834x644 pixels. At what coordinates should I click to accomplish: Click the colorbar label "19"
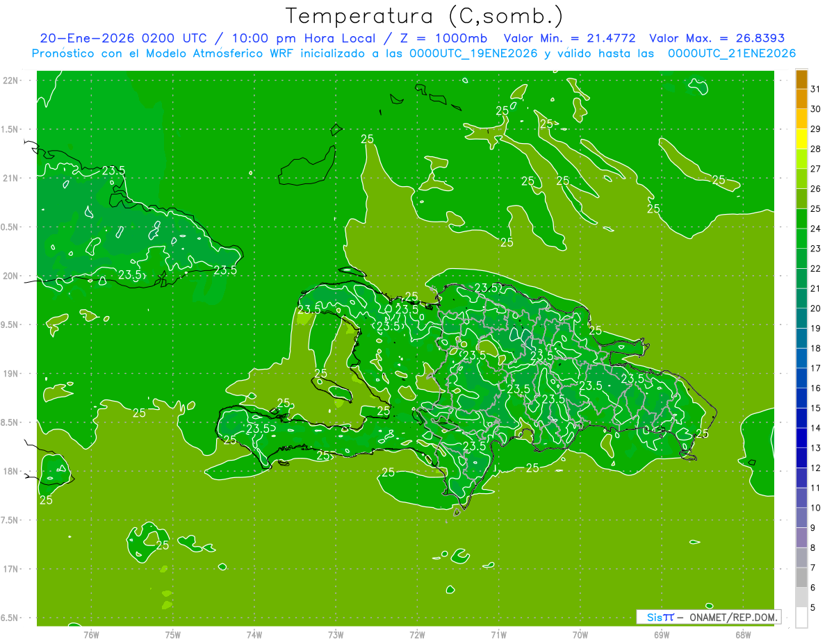[x=816, y=329]
